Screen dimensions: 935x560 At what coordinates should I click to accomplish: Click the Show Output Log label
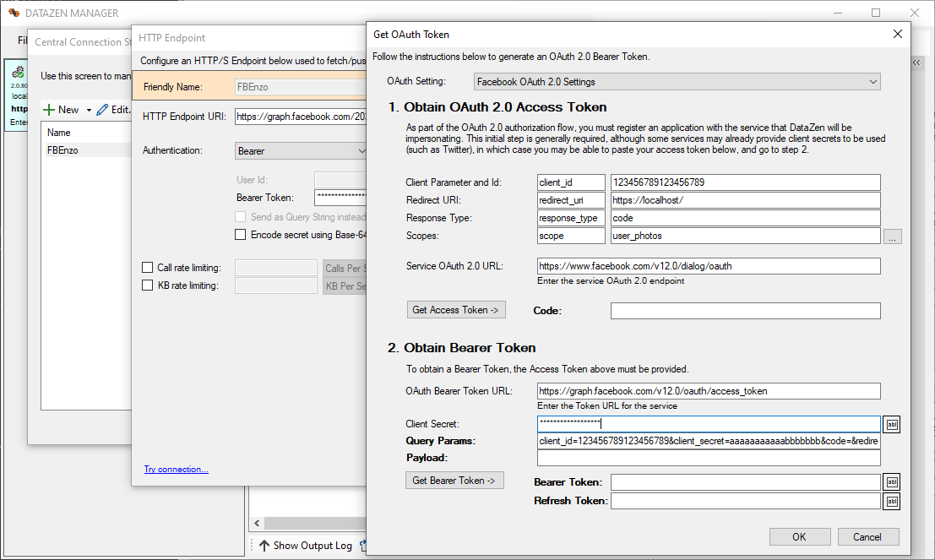tap(313, 546)
